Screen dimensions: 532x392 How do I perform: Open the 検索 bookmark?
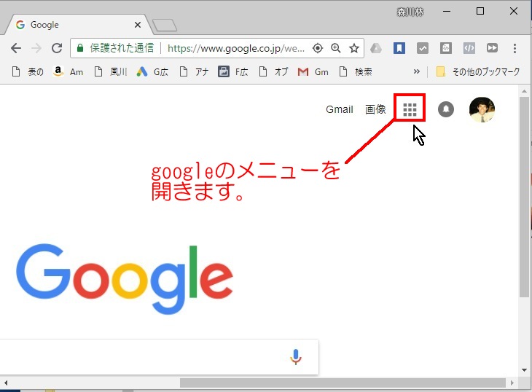click(356, 72)
